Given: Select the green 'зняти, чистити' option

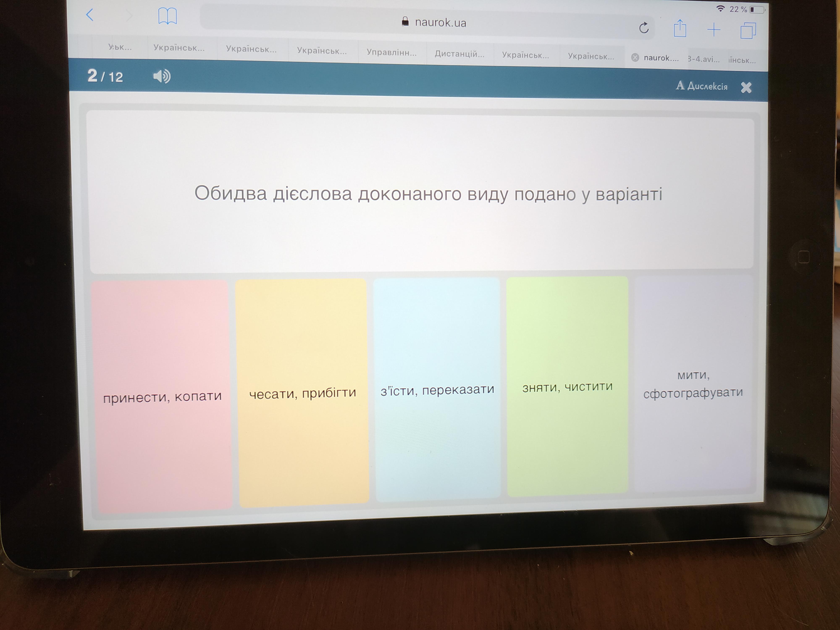Looking at the screenshot, I should (x=567, y=387).
